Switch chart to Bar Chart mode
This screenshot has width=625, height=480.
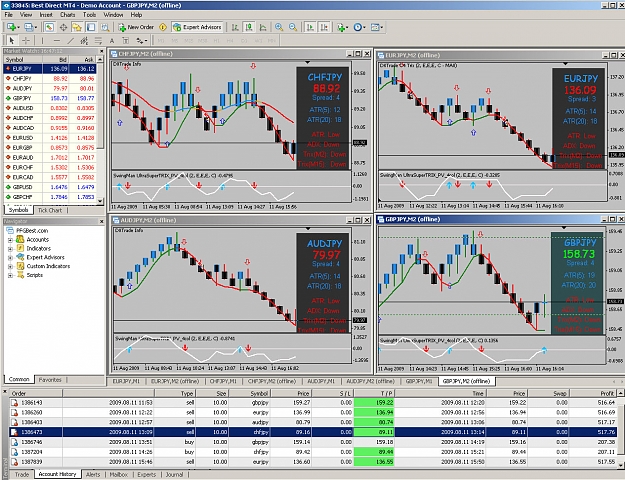(x=235, y=27)
